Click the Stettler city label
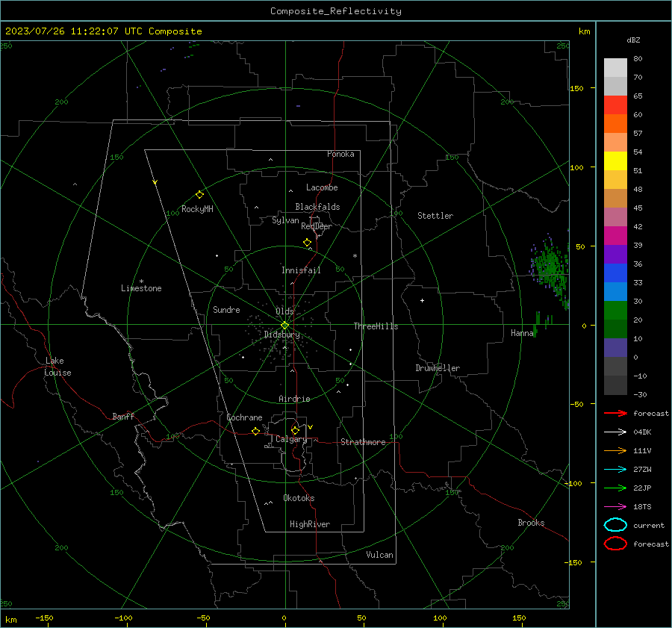 click(435, 216)
